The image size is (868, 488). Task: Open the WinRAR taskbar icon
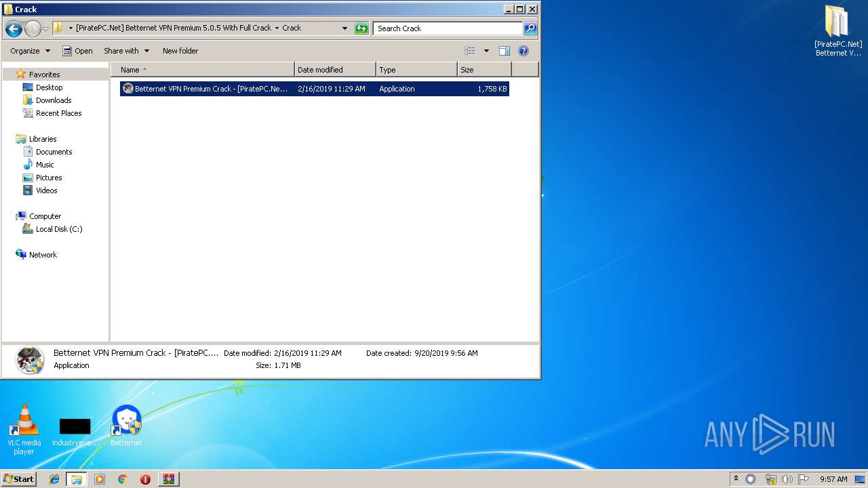tap(168, 479)
